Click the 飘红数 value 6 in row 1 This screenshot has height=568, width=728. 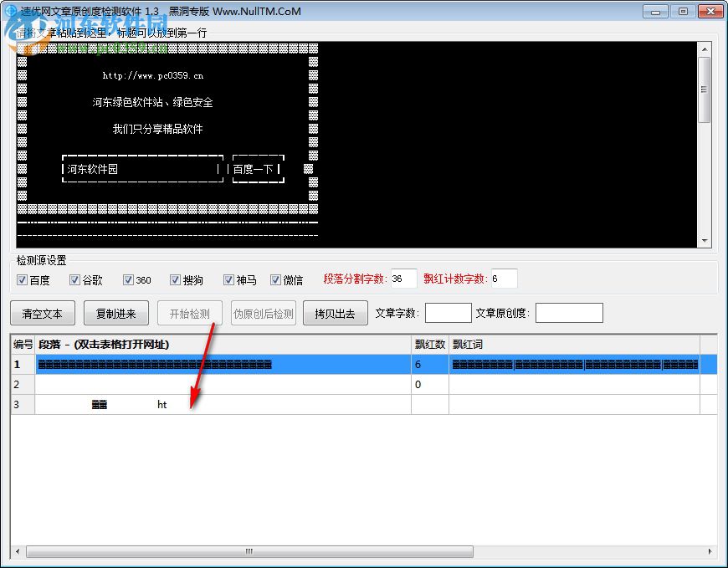(x=430, y=364)
